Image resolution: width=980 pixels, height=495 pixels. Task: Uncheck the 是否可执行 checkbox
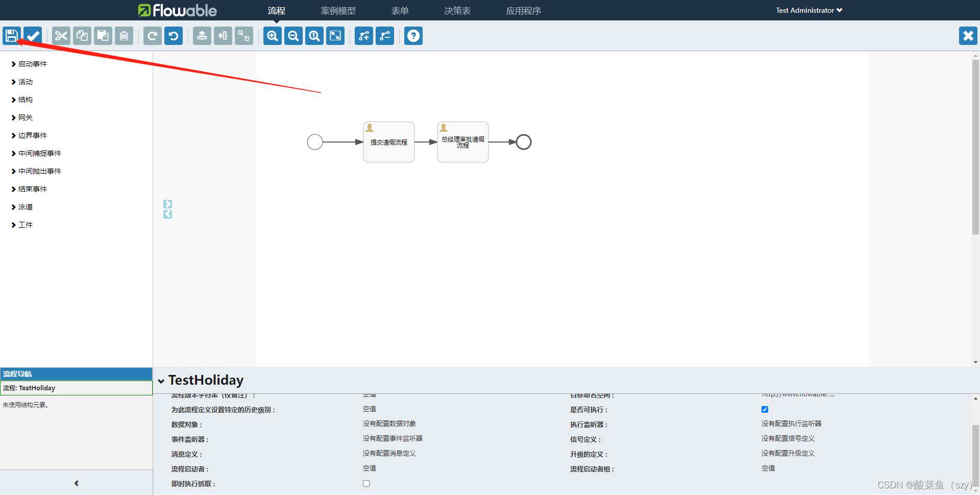[765, 409]
